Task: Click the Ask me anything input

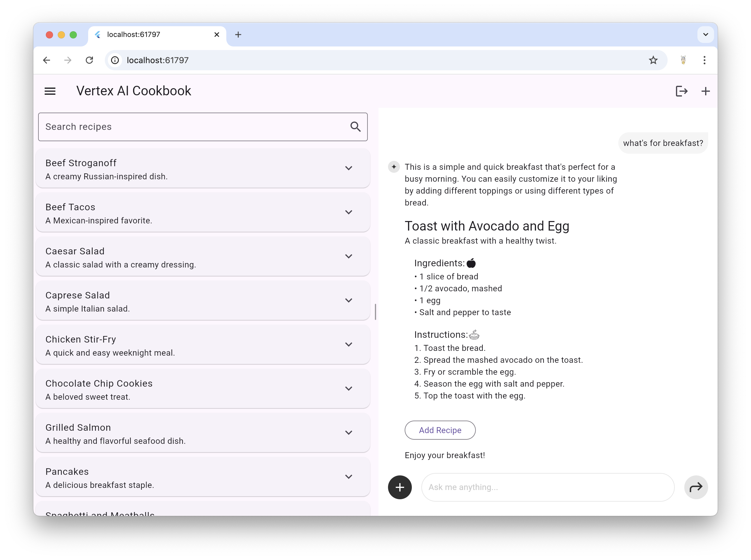Action: (547, 487)
